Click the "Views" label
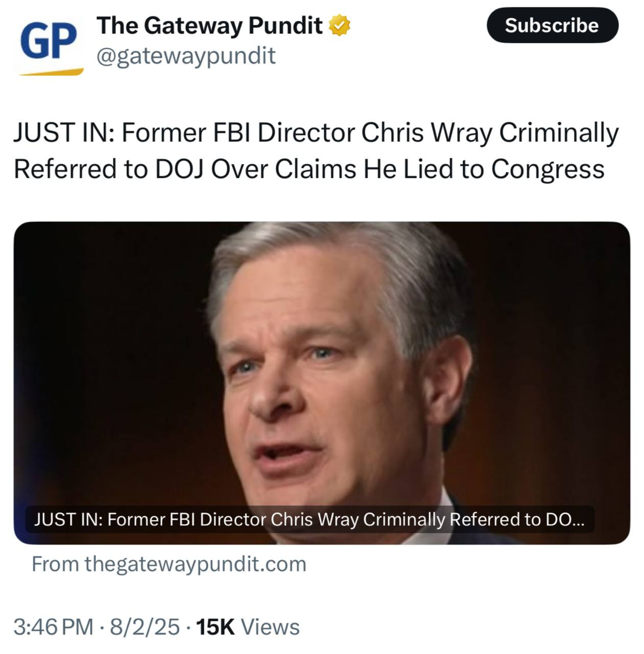The image size is (644, 654). coord(270,627)
